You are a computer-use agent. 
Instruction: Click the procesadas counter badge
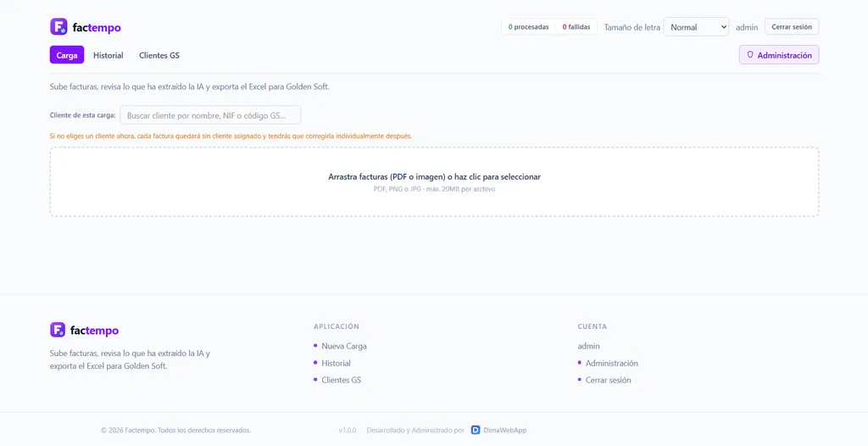click(x=528, y=26)
